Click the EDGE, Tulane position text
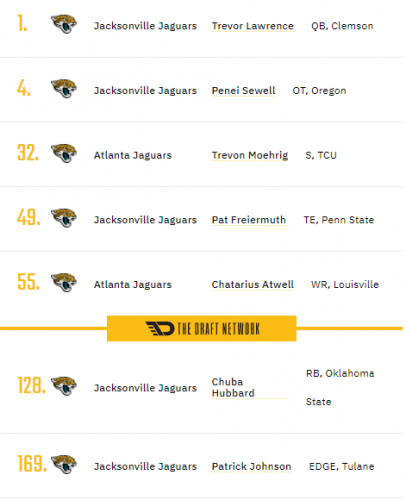 (341, 466)
